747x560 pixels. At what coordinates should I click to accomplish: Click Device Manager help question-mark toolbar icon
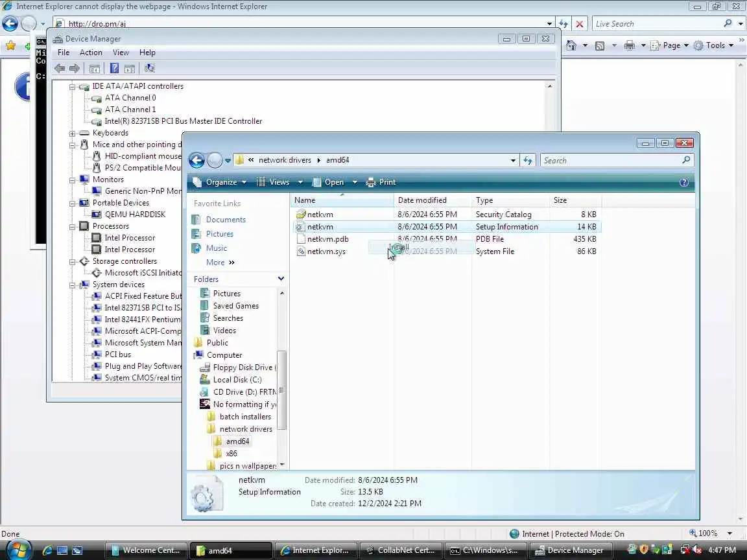pos(114,68)
